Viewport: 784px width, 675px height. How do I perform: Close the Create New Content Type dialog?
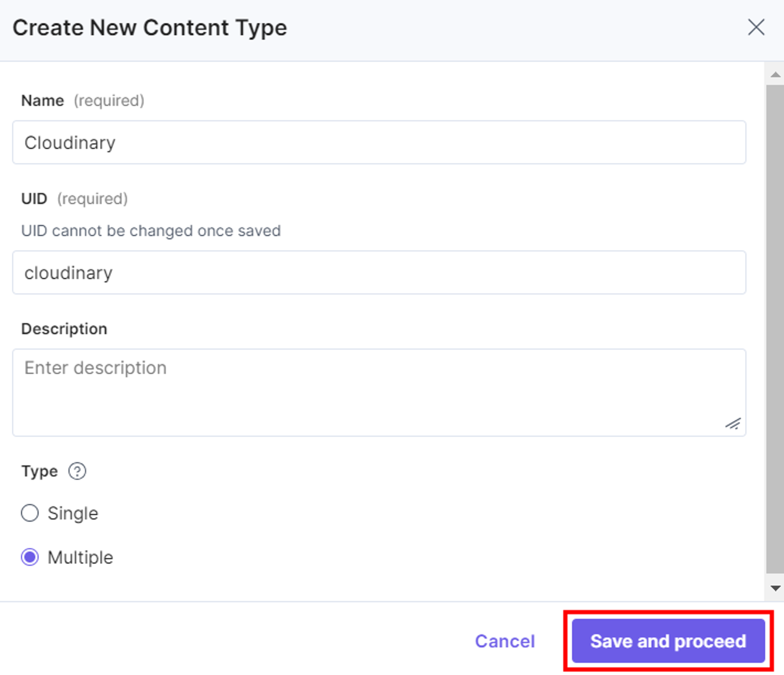click(756, 27)
